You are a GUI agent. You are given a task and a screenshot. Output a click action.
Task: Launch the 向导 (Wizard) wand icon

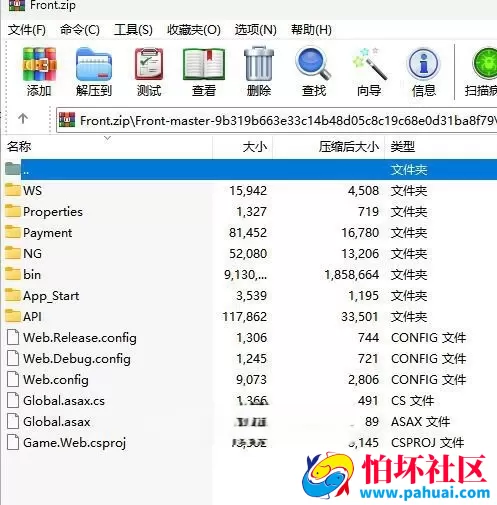click(369, 64)
